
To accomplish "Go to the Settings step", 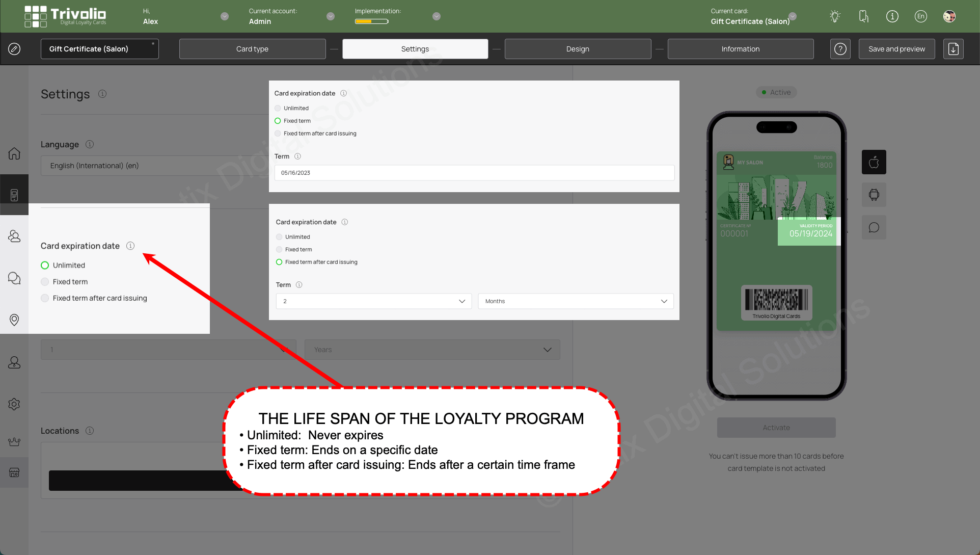I will coord(415,49).
